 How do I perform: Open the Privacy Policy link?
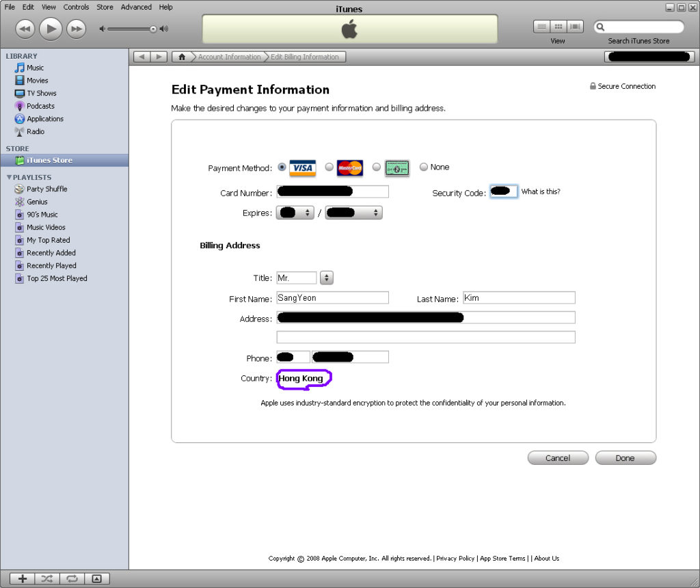(455, 559)
